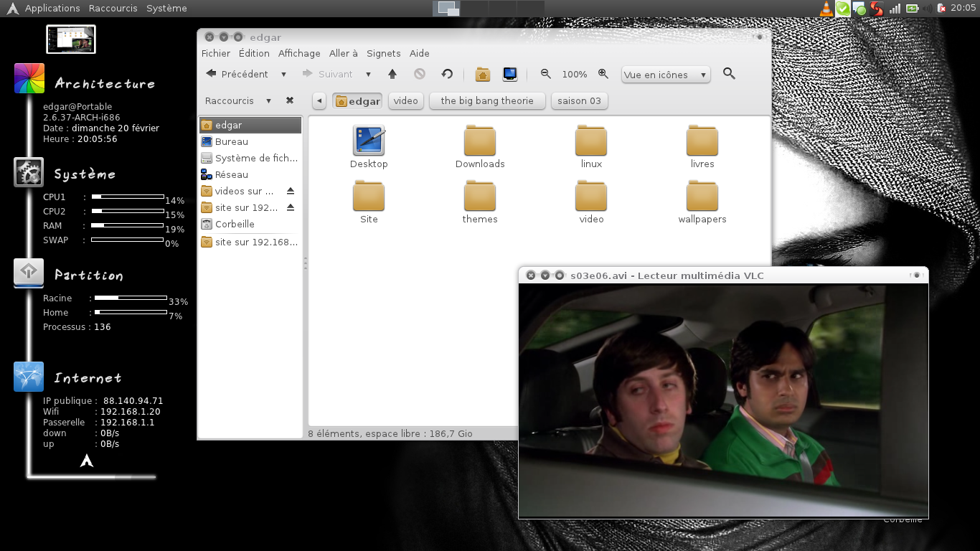Open the videos sur network share
The height and width of the screenshot is (551, 980).
pyautogui.click(x=243, y=191)
